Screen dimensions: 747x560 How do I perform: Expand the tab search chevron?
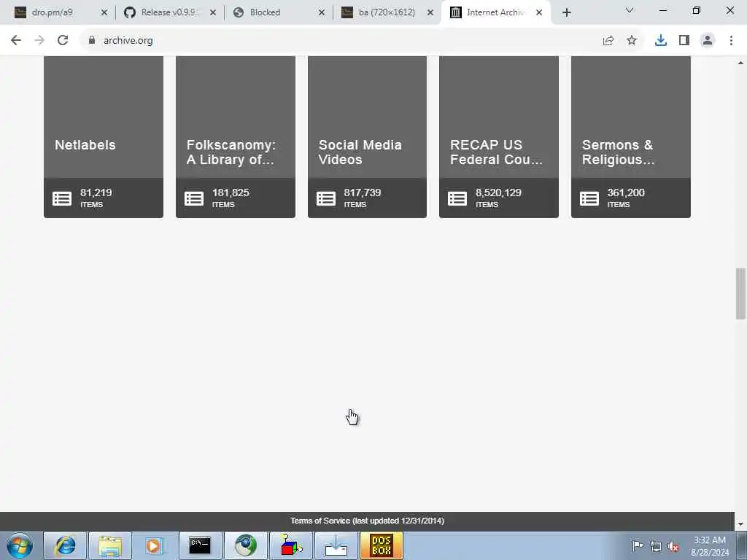pos(630,10)
